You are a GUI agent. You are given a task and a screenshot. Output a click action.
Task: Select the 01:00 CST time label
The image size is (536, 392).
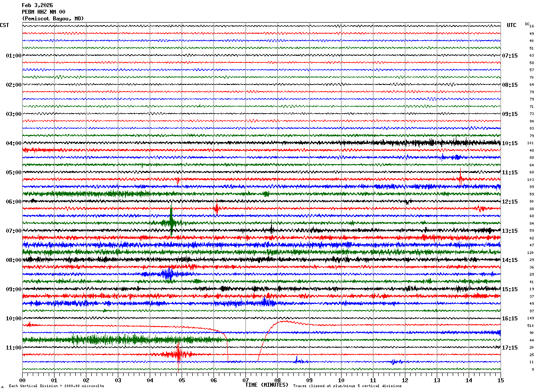(14, 56)
